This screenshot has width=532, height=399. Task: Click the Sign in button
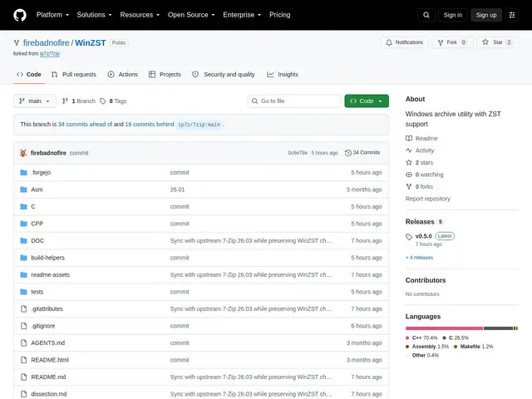pos(452,15)
